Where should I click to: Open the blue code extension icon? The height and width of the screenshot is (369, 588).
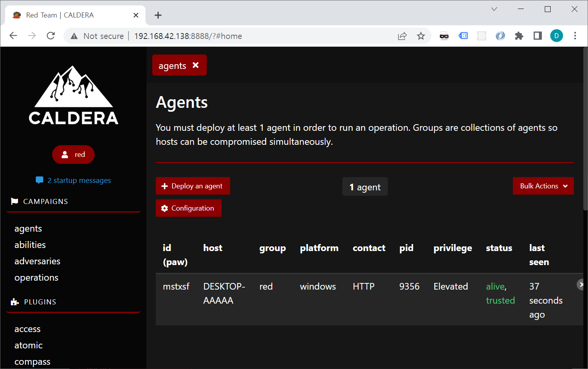[x=463, y=36]
